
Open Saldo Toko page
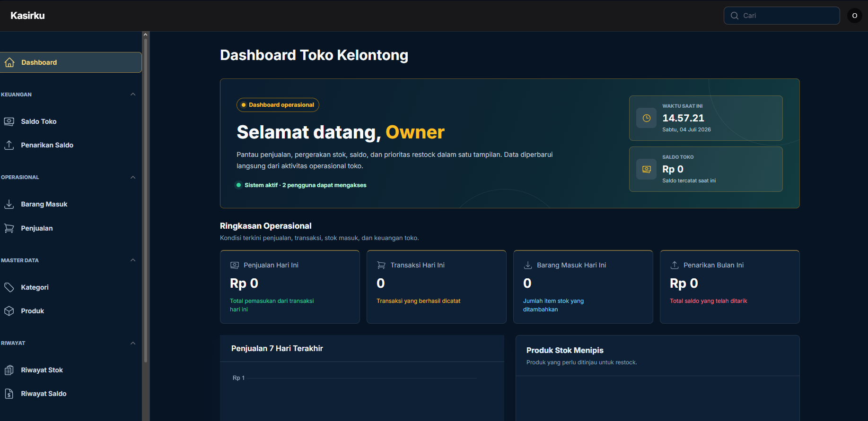point(70,121)
